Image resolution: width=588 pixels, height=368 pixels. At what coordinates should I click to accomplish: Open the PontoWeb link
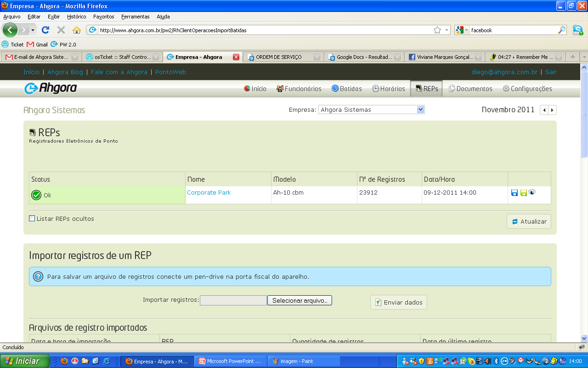click(170, 72)
